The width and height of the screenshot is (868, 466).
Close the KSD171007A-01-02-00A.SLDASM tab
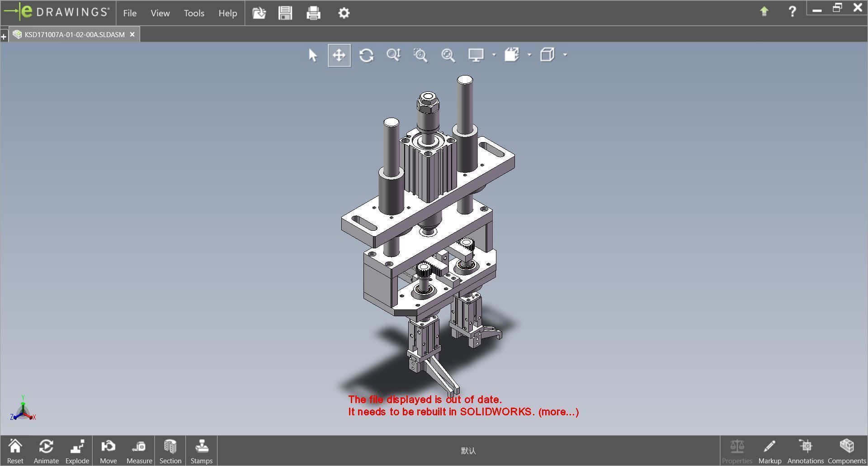[x=132, y=34]
